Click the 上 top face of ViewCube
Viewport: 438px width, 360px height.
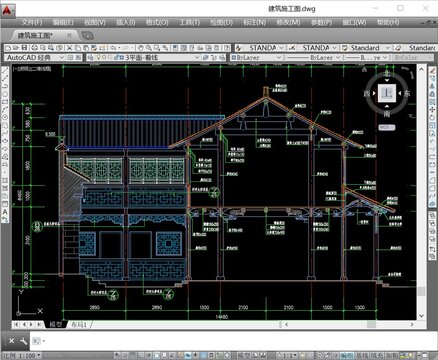click(387, 93)
